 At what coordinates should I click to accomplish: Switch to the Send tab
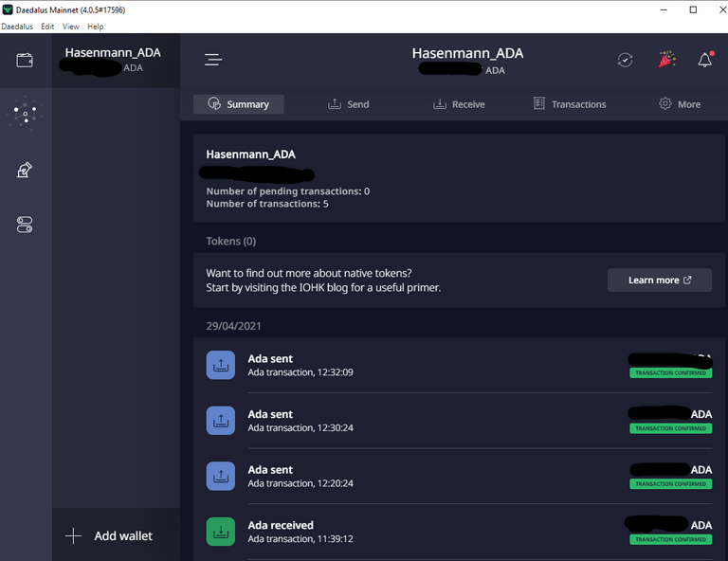click(x=348, y=104)
